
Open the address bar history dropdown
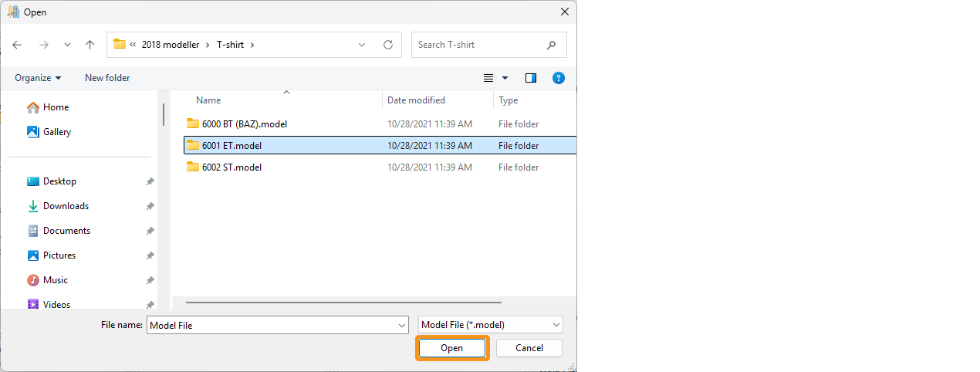tap(362, 45)
